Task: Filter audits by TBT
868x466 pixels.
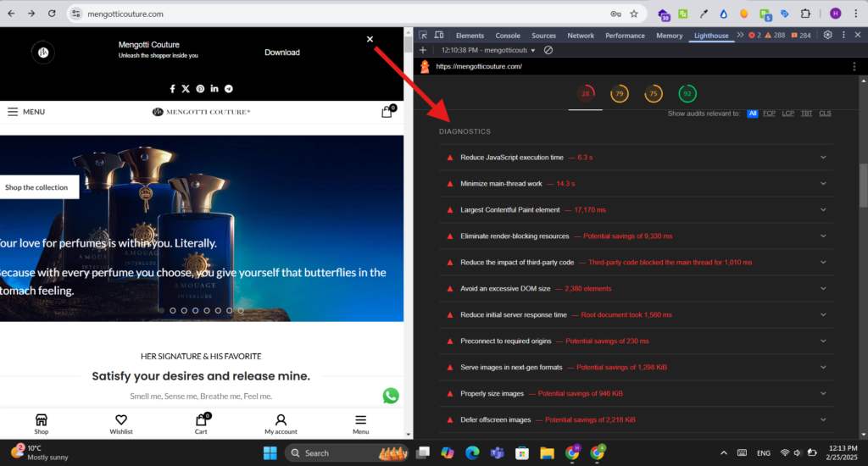Action: point(807,114)
